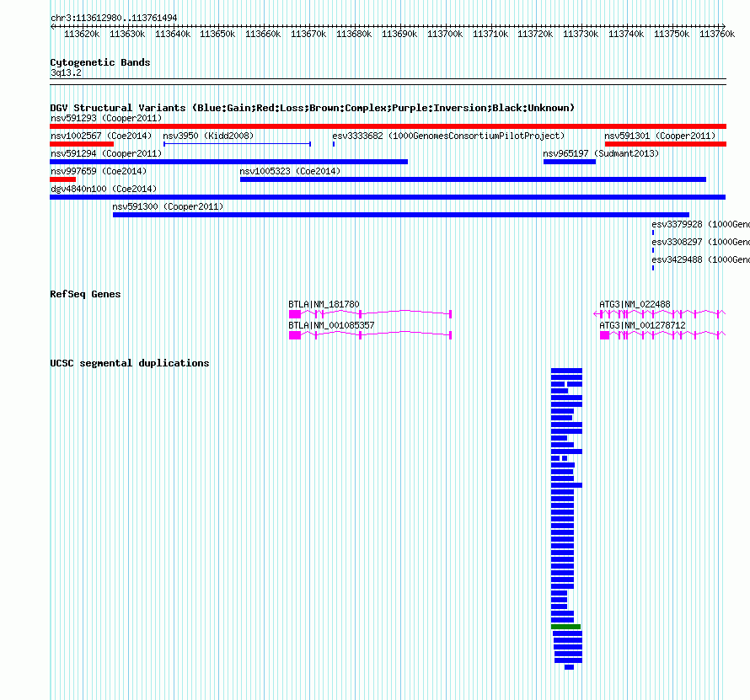This screenshot has width=750, height=700.
Task: Click the DGV Structural Variants track title
Action: [312, 108]
